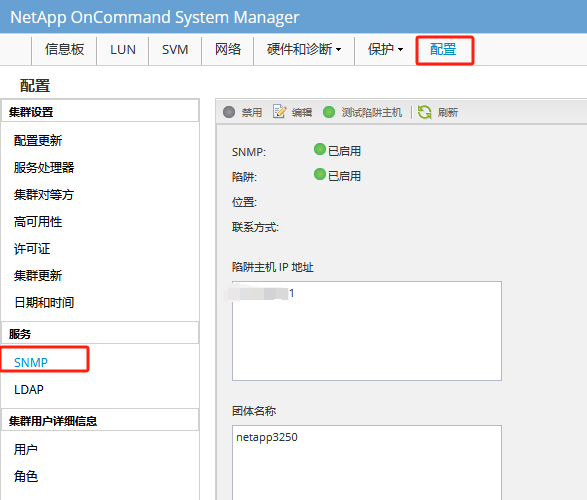This screenshot has width=587, height=500.
Task: Click the 陷阱 已启用 green status dot
Action: (320, 174)
